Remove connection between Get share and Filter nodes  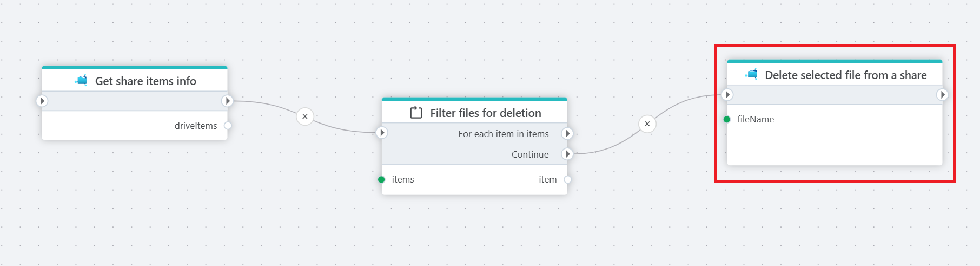click(305, 116)
